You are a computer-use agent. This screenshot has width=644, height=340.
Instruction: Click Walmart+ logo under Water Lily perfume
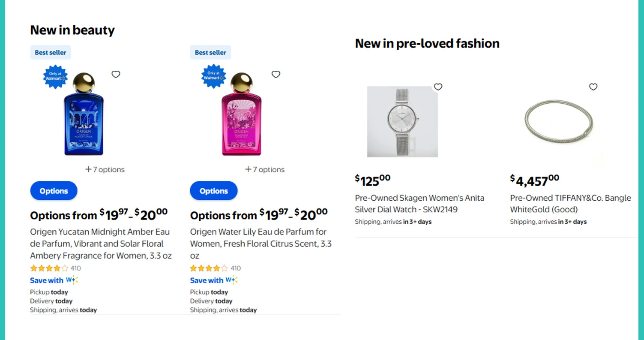pos(231,280)
